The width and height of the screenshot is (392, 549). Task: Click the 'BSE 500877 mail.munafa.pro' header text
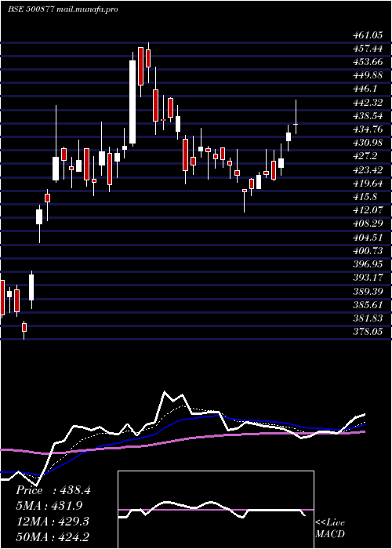click(63, 9)
